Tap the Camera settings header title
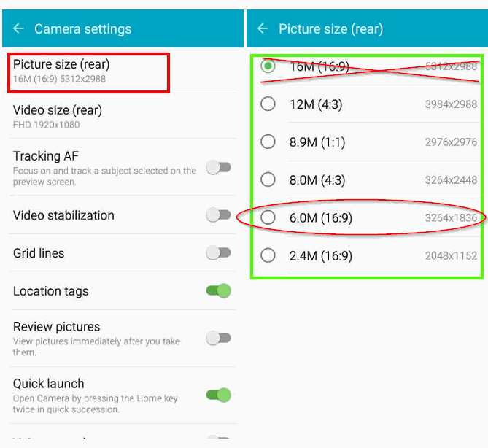The width and height of the screenshot is (488, 448). coord(83,29)
